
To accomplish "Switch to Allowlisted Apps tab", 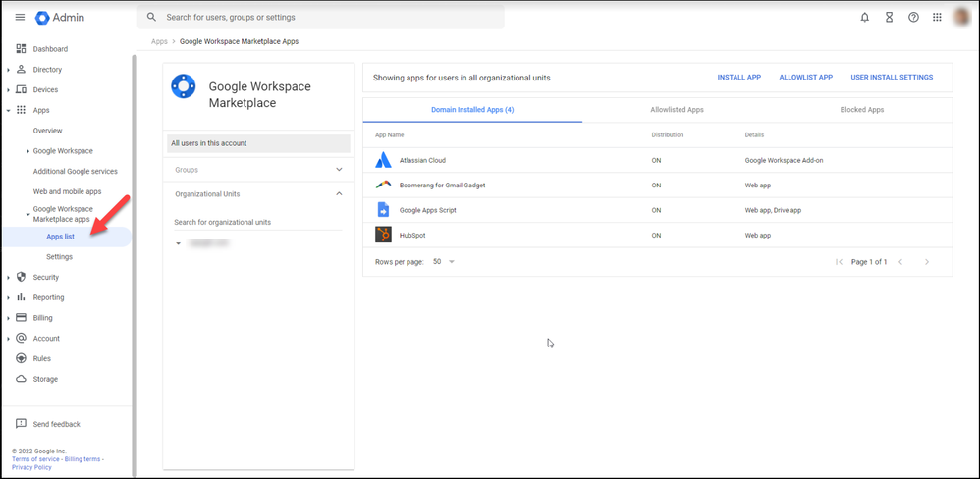I will click(x=677, y=109).
